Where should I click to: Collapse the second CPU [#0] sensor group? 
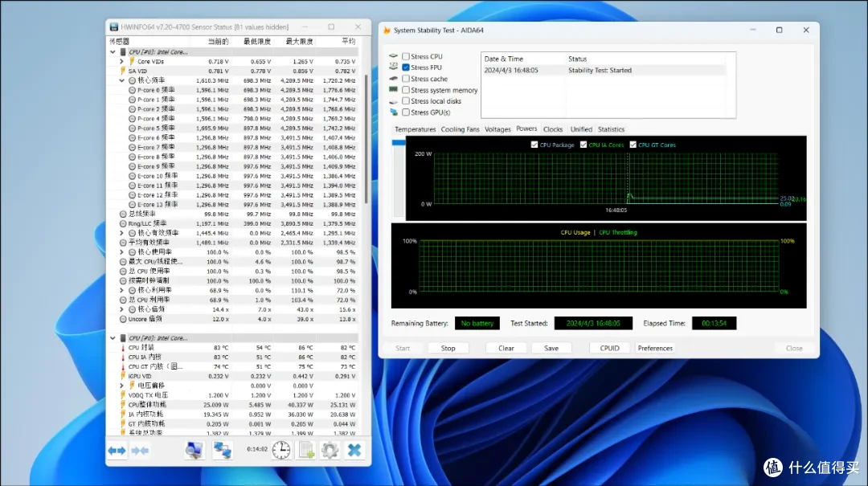(x=113, y=338)
